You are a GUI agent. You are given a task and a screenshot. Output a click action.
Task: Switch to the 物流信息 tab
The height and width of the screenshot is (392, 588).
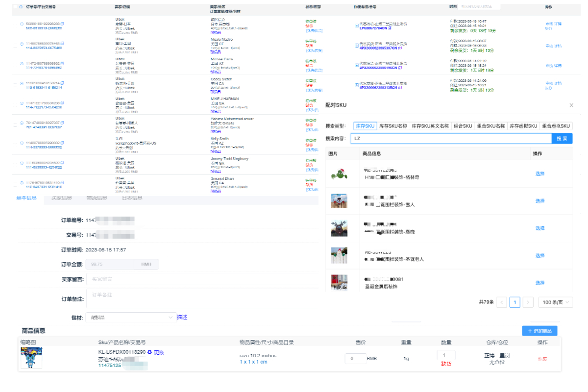click(97, 198)
